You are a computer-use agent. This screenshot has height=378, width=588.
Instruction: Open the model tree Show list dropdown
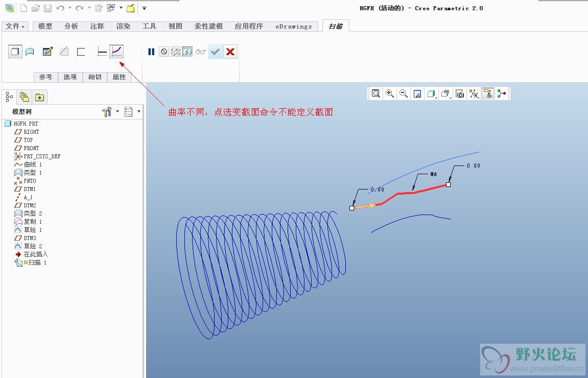pyautogui.click(x=132, y=111)
